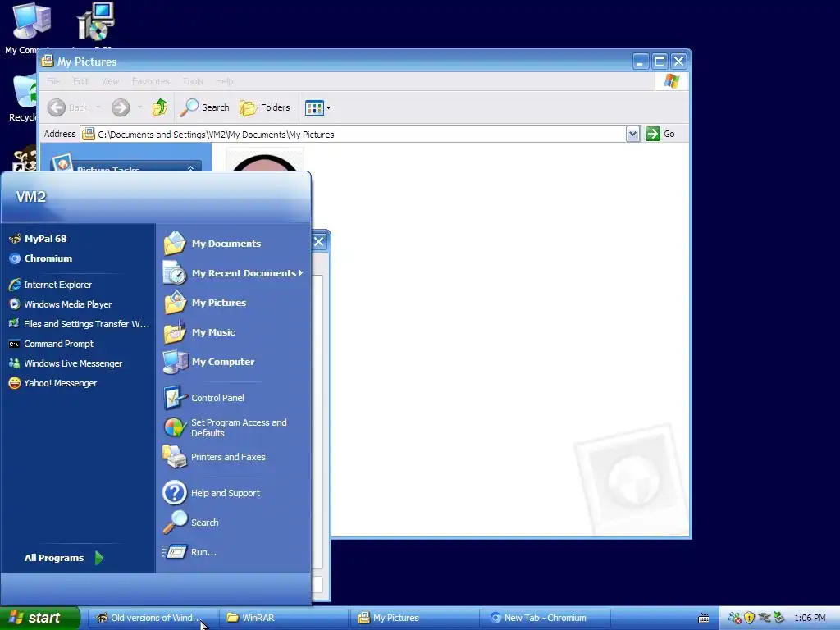Screen dimensions: 840x630
Task: Open the Address bar dropdown
Action: [632, 134]
